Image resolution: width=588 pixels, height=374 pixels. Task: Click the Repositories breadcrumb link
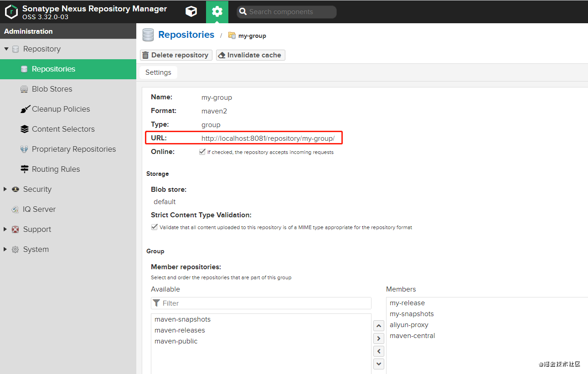pyautogui.click(x=186, y=35)
